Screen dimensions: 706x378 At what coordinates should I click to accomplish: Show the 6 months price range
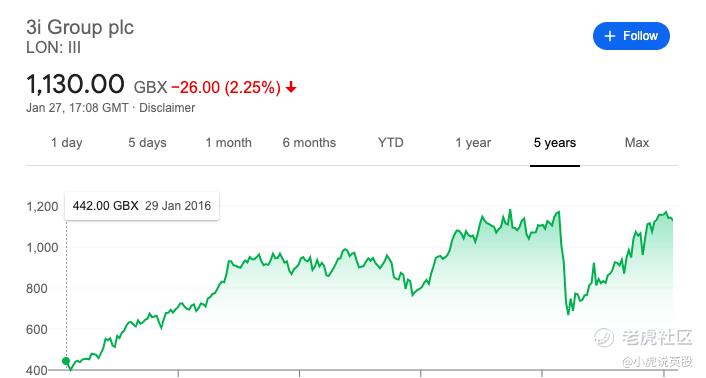(x=309, y=143)
